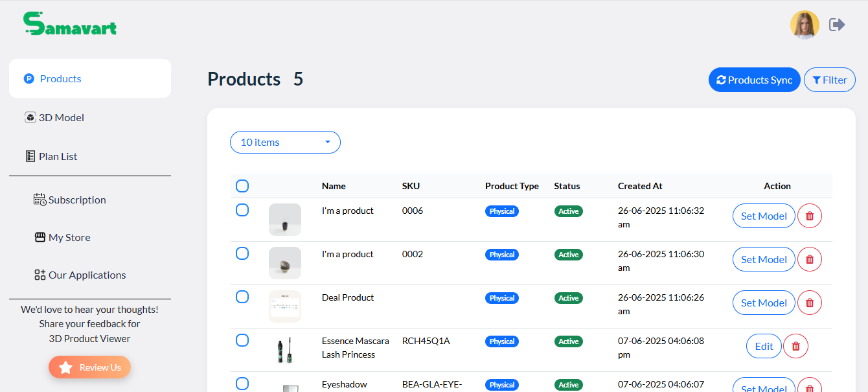Click the Samavart logo
The height and width of the screenshot is (392, 868).
click(70, 24)
